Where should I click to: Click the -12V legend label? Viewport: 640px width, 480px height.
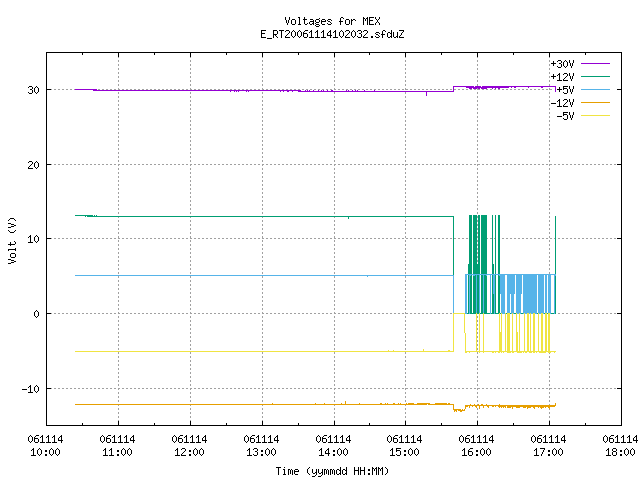[562, 103]
